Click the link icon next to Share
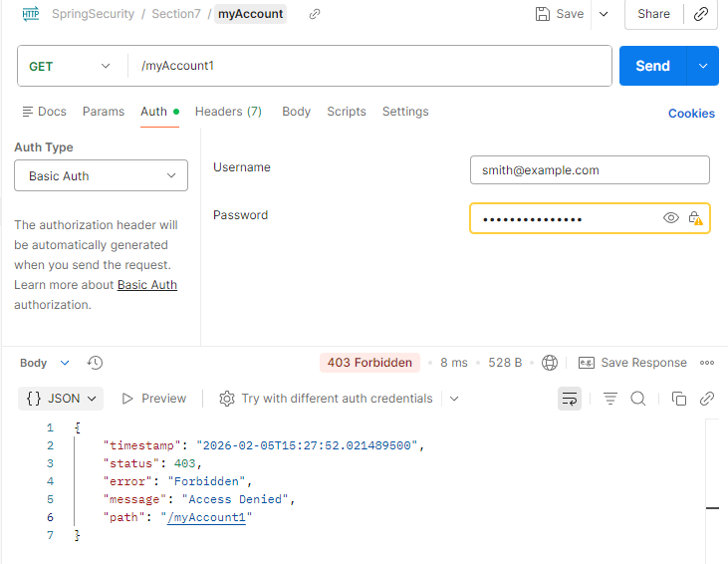 point(700,14)
